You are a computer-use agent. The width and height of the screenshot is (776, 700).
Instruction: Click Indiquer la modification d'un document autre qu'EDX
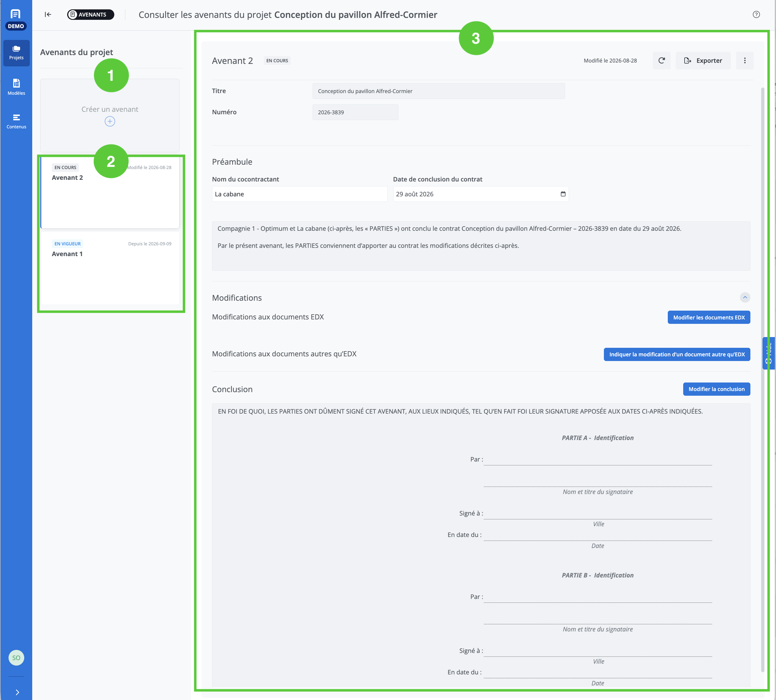(677, 354)
